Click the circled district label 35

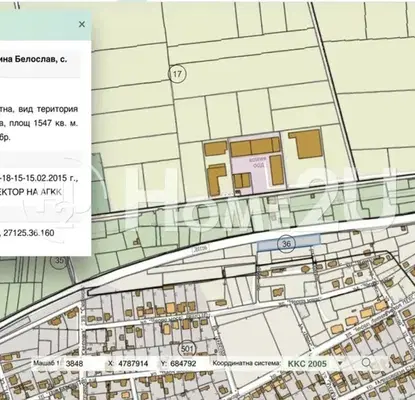tap(59, 260)
